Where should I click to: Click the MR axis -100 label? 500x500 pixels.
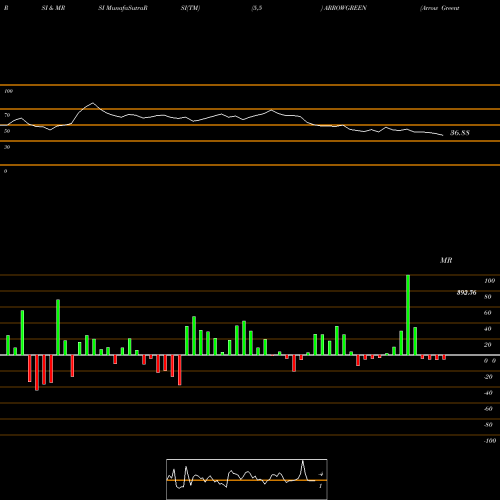coord(490,441)
